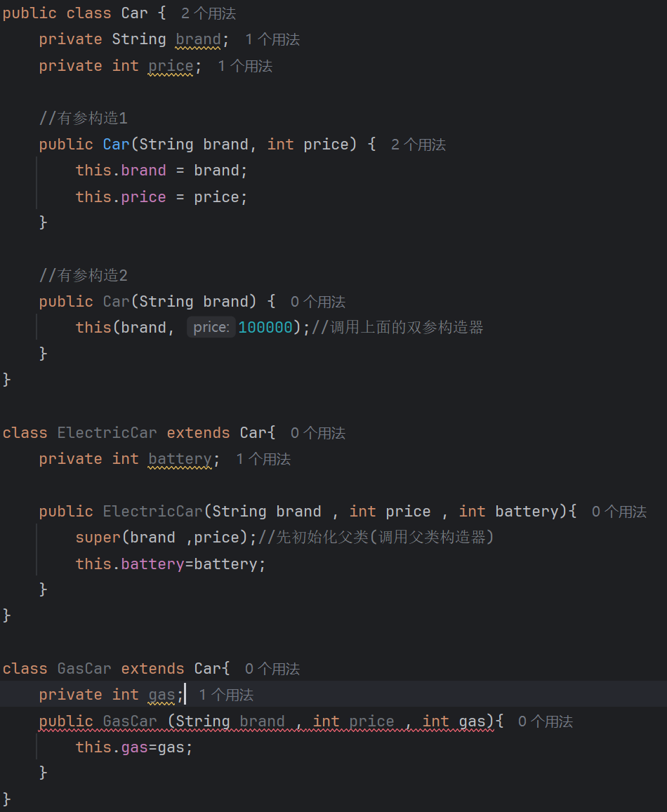Show "0 个用法" hint beside the ElectricCar constructor

tap(619, 512)
